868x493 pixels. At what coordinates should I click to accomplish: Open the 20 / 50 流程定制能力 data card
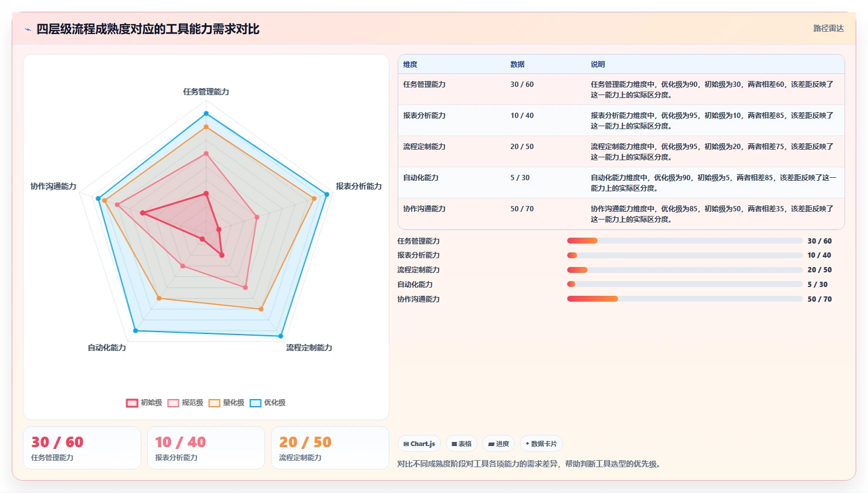point(330,448)
